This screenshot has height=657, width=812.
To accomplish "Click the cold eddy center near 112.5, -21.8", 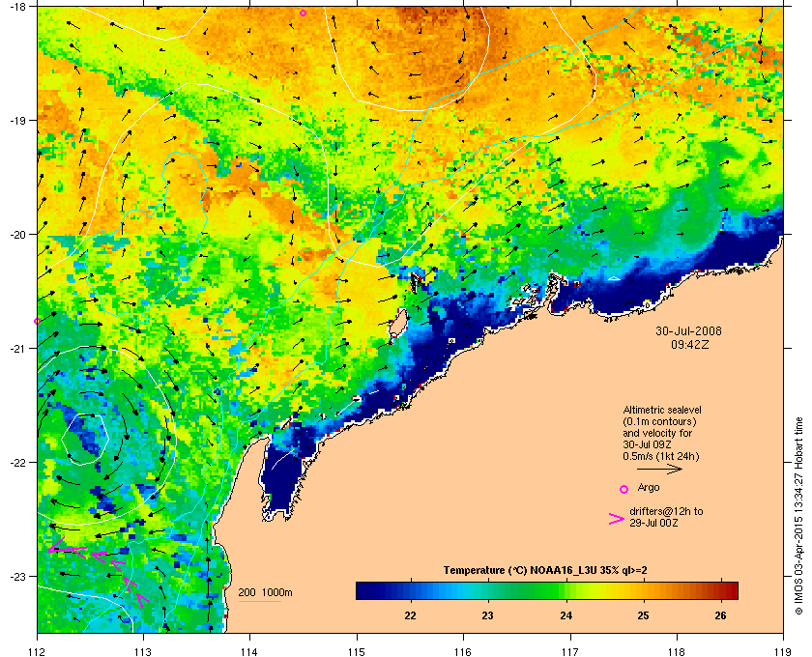I will tap(84, 438).
